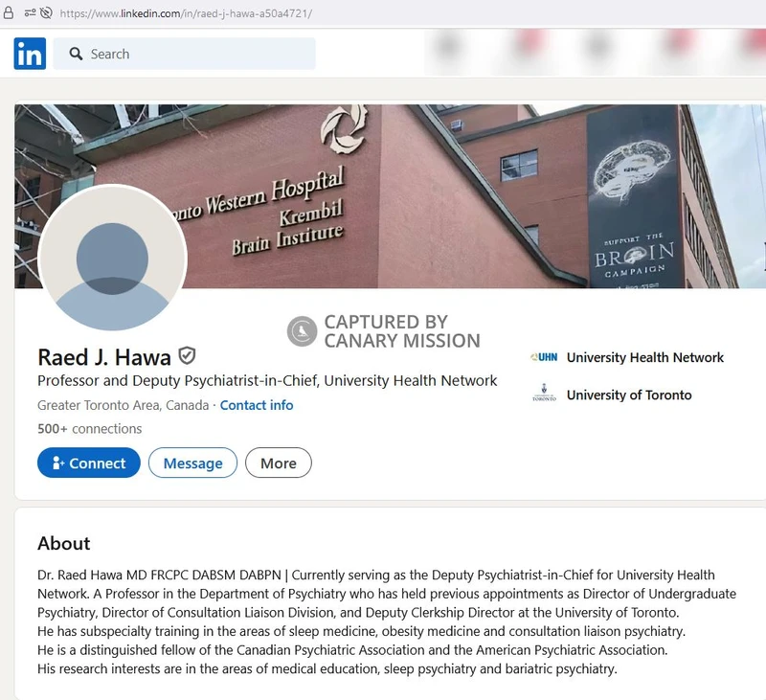Click the lock icon in the address bar

9,12
